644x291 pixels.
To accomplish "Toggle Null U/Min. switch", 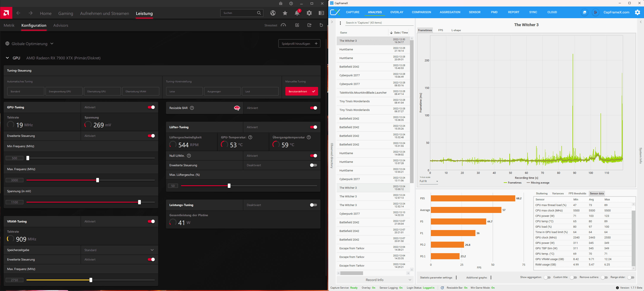I will click(x=314, y=156).
